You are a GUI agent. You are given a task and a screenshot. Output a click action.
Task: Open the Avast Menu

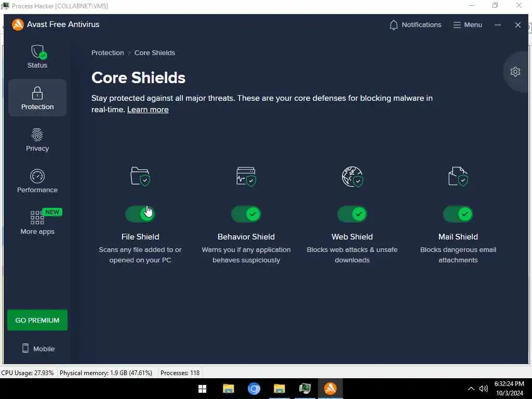468,25
